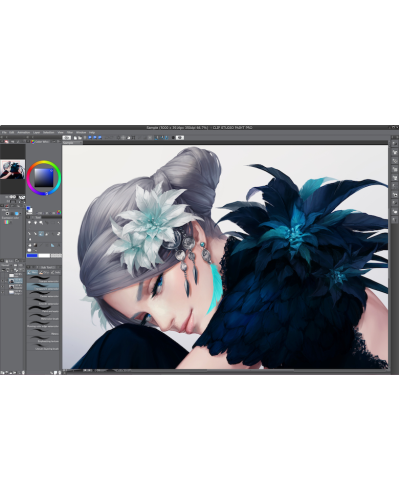Click the Save icon in command bar

(x=85, y=137)
